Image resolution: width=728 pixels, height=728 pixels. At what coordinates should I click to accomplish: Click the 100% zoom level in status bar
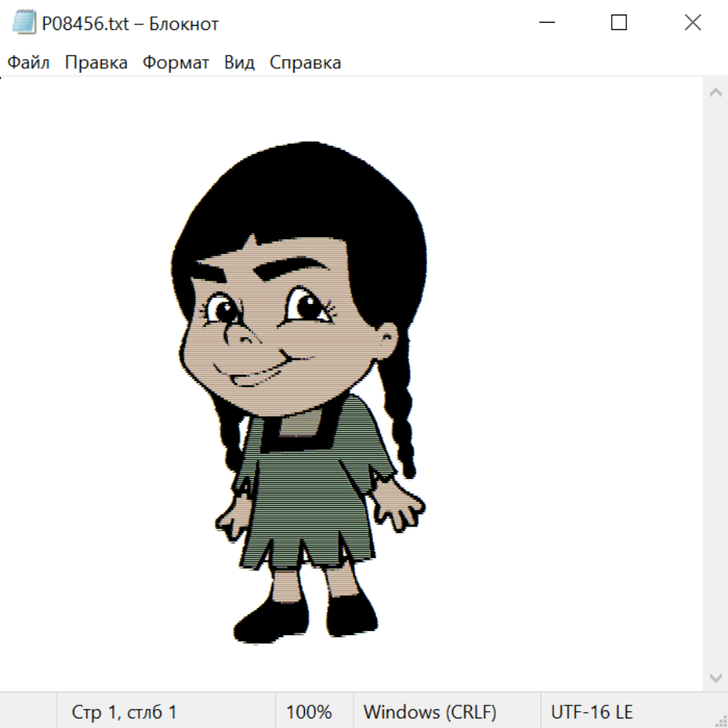(309, 712)
